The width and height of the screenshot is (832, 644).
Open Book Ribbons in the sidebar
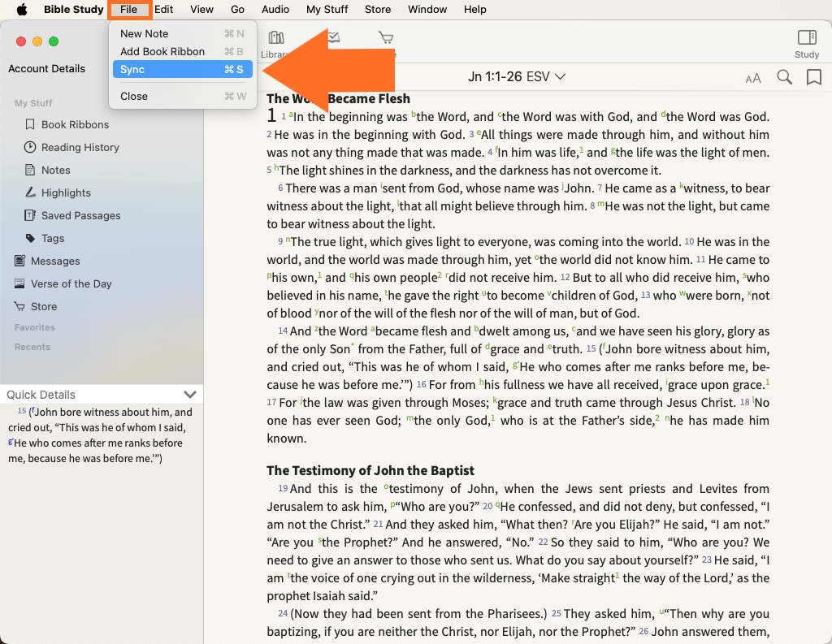(x=75, y=125)
